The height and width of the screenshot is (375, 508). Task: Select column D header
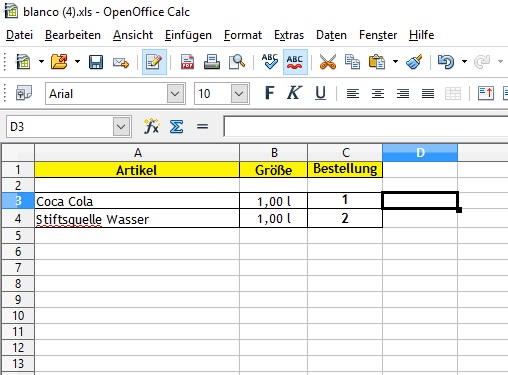coord(420,153)
